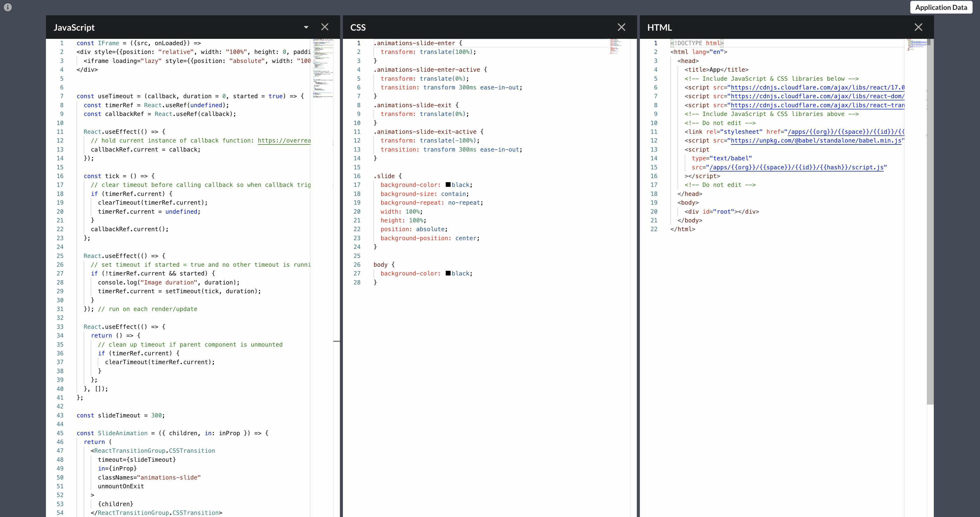Screen dimensions: 980x517
Task: Click the callbackRef.current(); line
Action: pyautogui.click(x=130, y=229)
